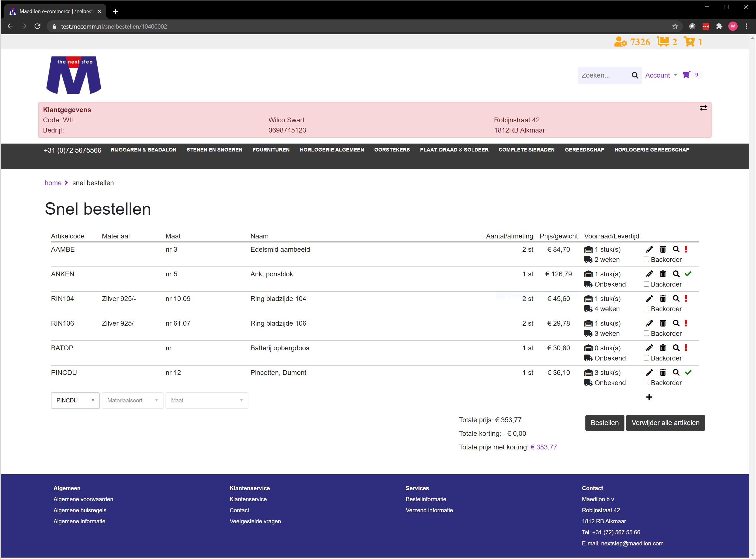The width and height of the screenshot is (756, 559).
Task: Expand the Materiaalsoort dropdown
Action: (x=132, y=400)
